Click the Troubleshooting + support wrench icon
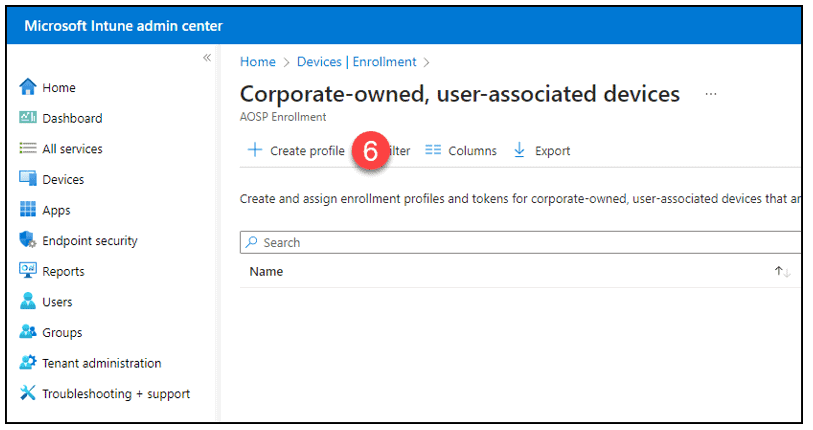 pos(27,393)
